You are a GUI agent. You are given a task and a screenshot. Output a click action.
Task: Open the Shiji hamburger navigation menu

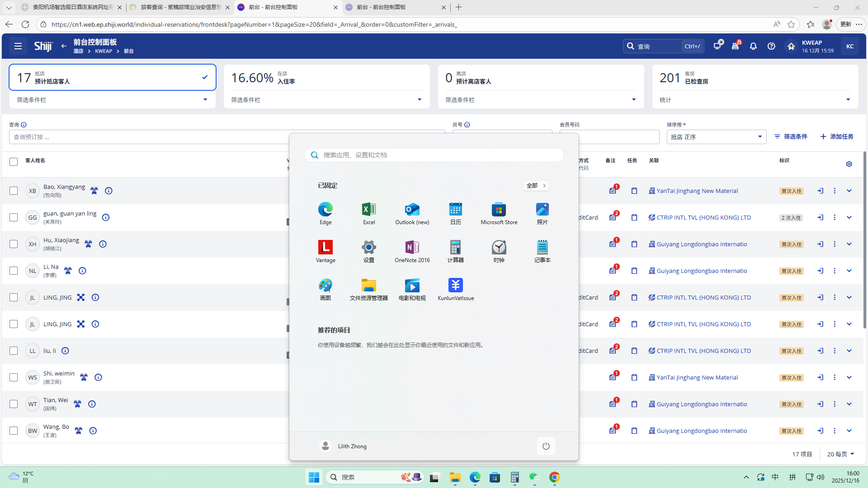click(x=18, y=46)
